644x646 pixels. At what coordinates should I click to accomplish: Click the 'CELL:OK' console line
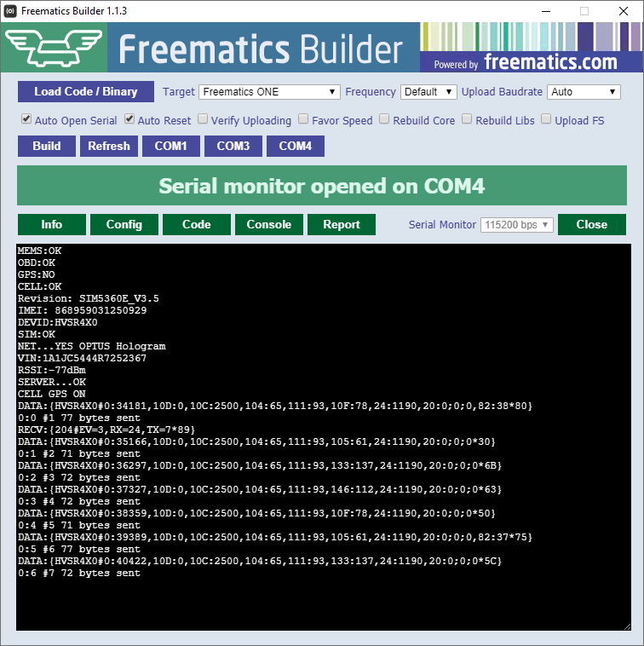pyautogui.click(x=39, y=286)
